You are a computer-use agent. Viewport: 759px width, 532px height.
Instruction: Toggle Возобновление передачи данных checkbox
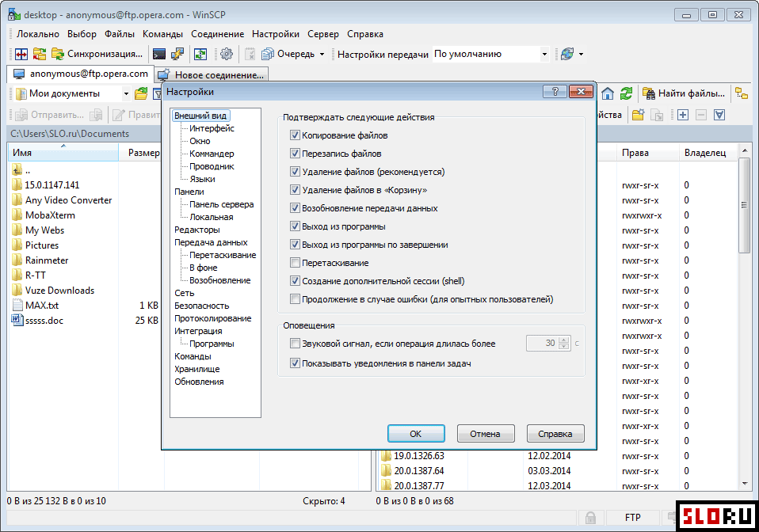(295, 208)
